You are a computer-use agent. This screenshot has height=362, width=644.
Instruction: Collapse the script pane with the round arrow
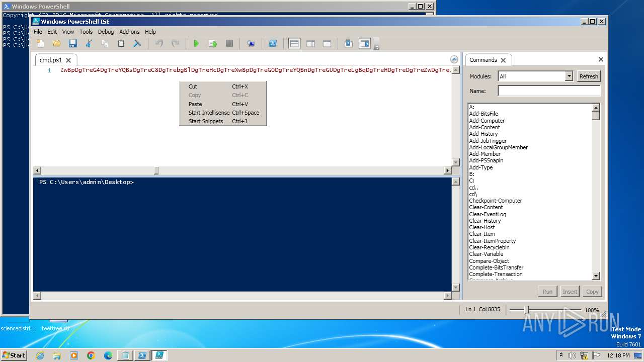pyautogui.click(x=454, y=59)
